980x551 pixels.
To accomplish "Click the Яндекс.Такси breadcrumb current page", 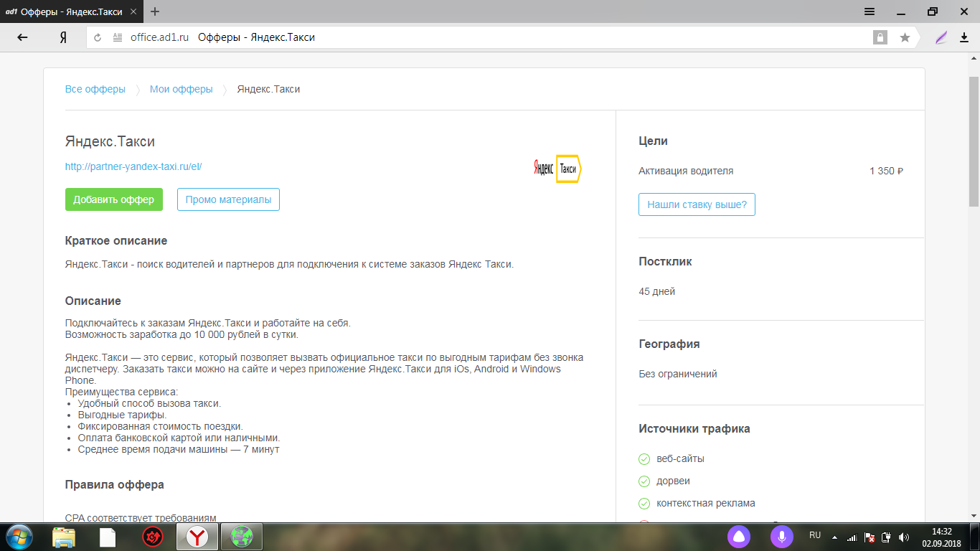I will coord(268,90).
